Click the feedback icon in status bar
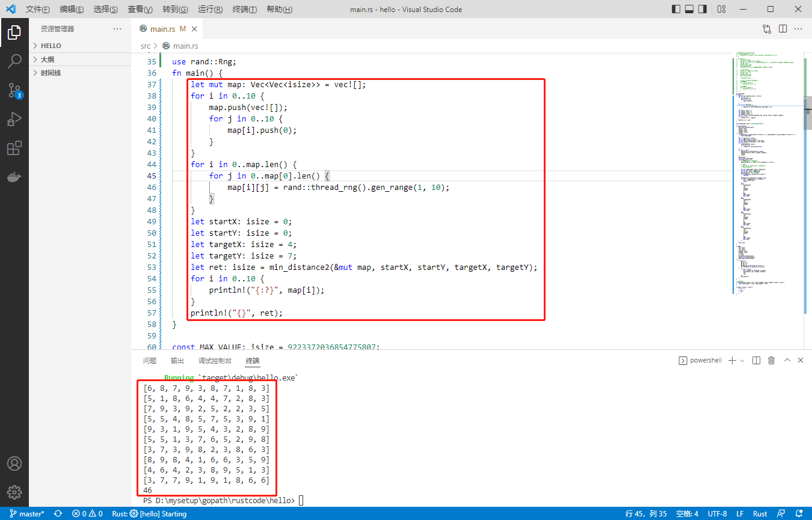812x520 pixels. coord(781,514)
